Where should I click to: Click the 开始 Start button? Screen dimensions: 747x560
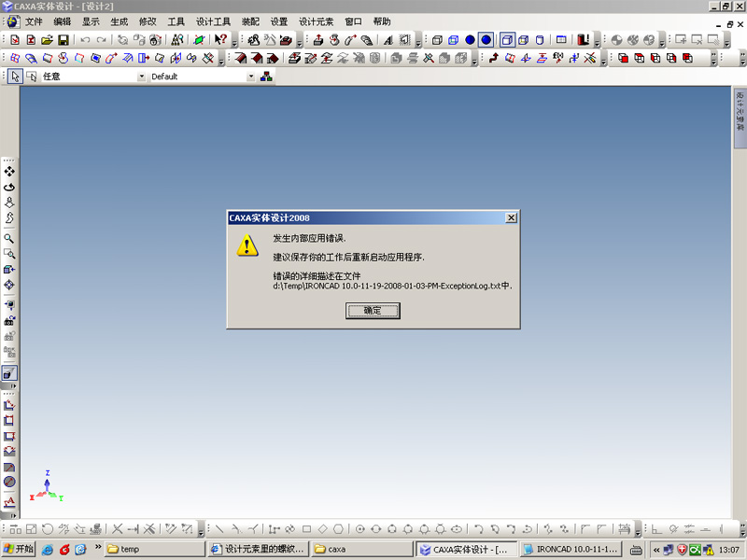(18, 549)
